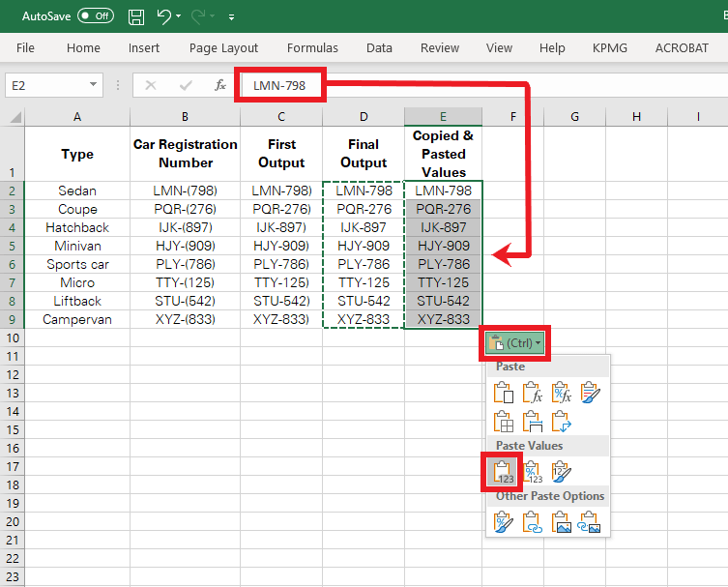Image resolution: width=728 pixels, height=587 pixels.
Task: Select column B header
Action: pyautogui.click(x=185, y=117)
